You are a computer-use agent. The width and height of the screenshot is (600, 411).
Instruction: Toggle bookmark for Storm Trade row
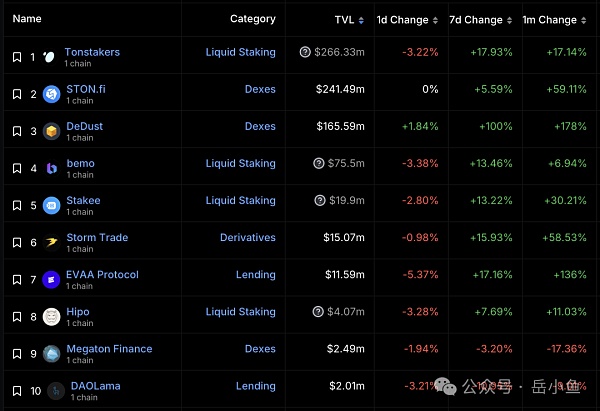click(x=16, y=242)
